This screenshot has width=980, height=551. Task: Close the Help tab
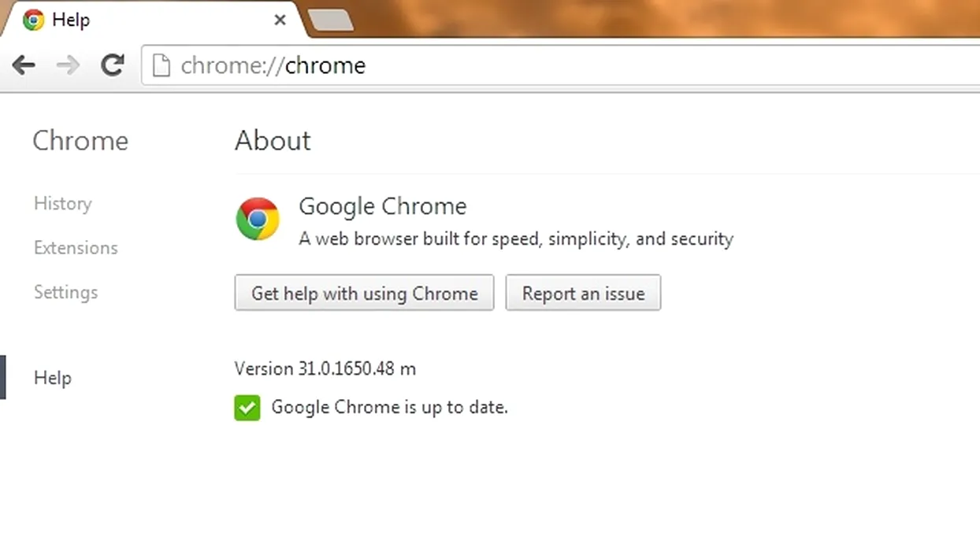[x=280, y=20]
